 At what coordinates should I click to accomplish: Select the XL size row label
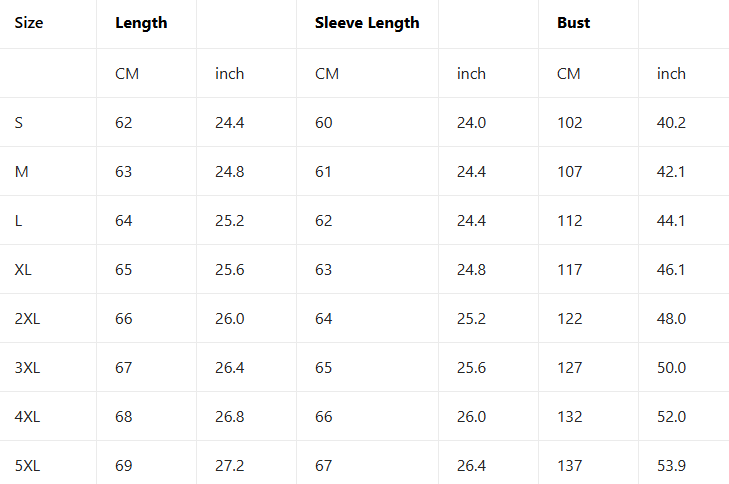coord(24,270)
